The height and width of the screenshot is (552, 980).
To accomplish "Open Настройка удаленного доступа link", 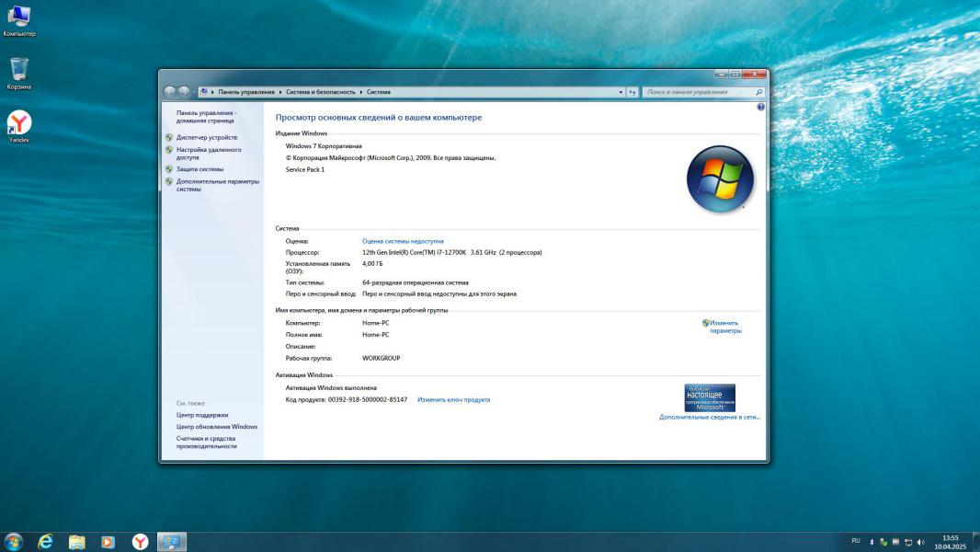I will (208, 153).
